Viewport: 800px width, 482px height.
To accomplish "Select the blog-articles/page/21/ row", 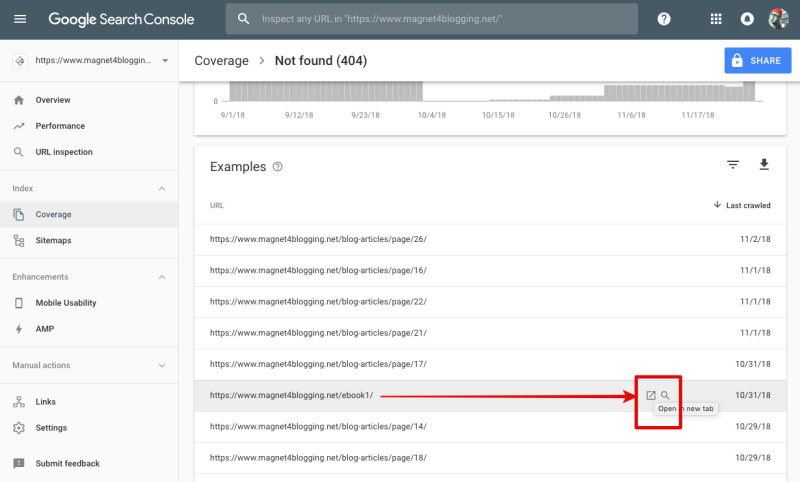I will 490,333.
